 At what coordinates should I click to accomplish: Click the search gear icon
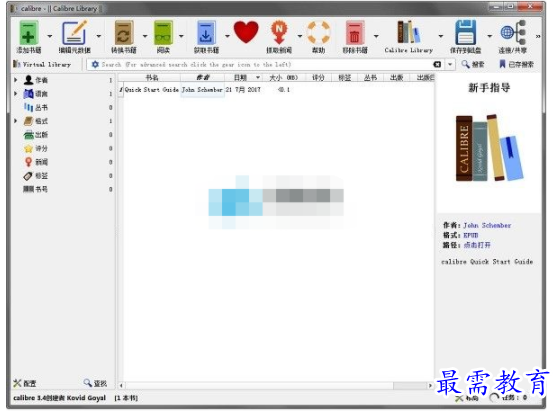(x=95, y=64)
